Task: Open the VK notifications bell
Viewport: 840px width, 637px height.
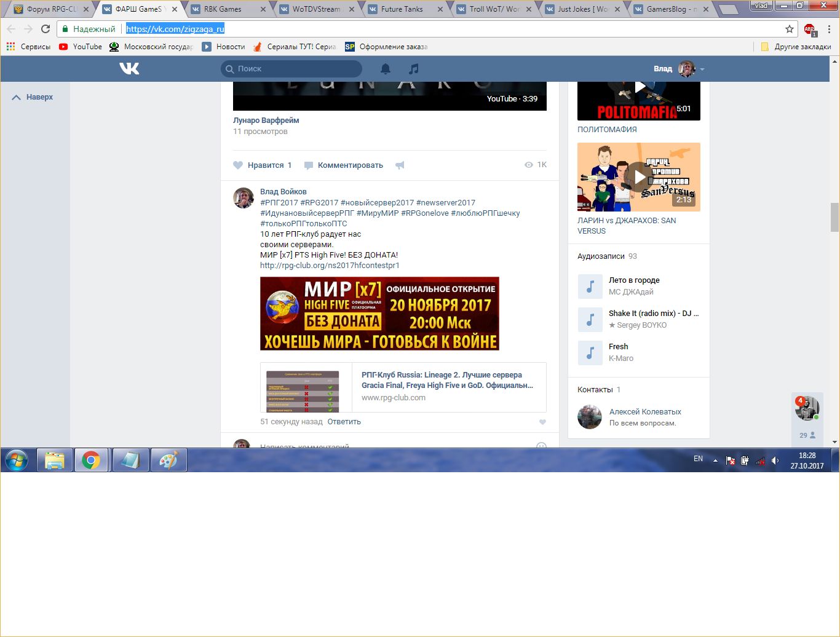Action: [386, 69]
